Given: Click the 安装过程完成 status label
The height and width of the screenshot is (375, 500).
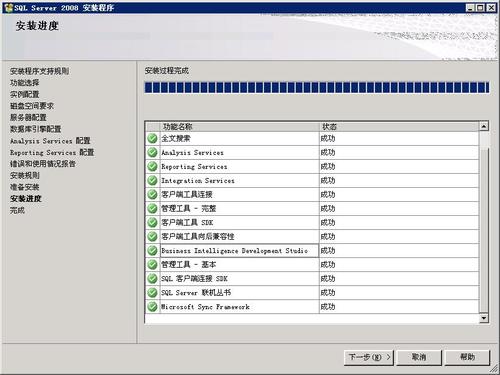Looking at the screenshot, I should 167,71.
